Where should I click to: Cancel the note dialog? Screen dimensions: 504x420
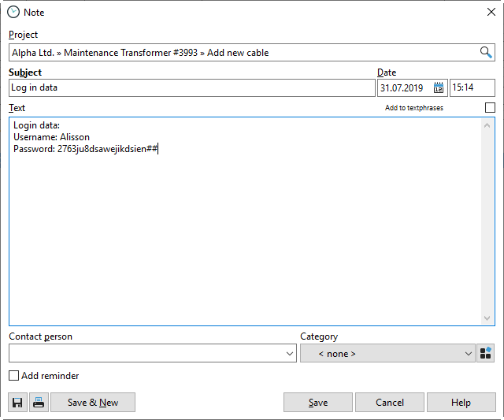pos(389,403)
